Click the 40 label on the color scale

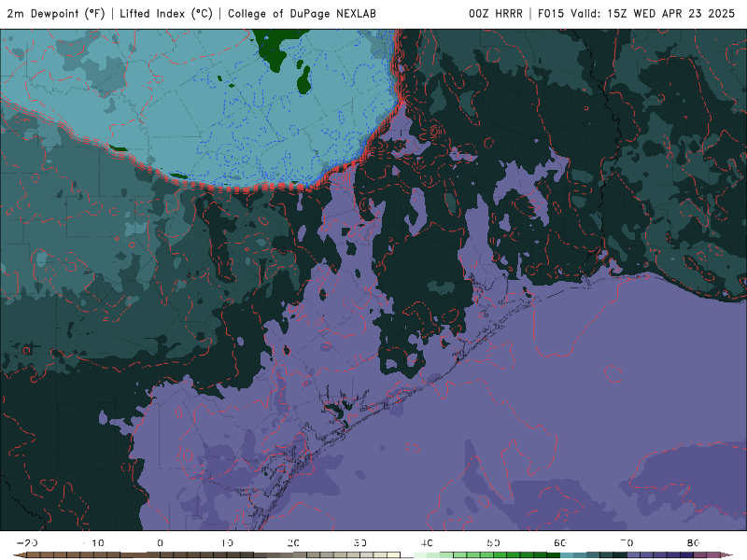[x=427, y=543]
